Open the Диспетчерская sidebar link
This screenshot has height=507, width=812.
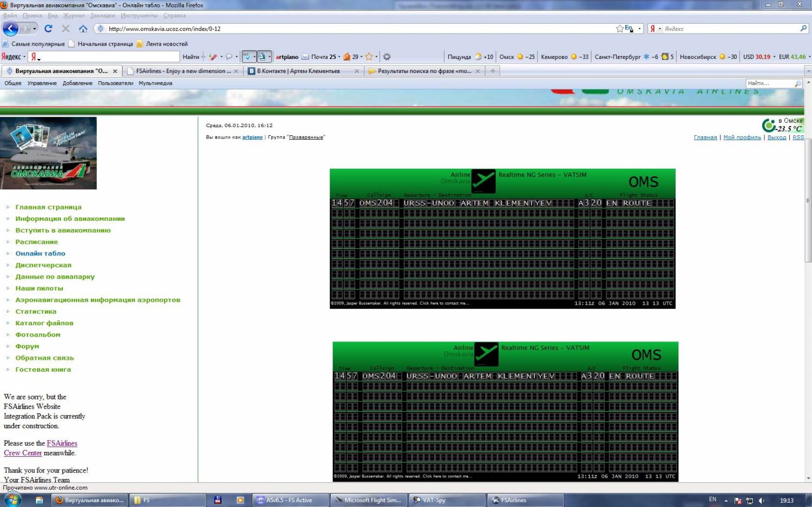click(x=43, y=265)
